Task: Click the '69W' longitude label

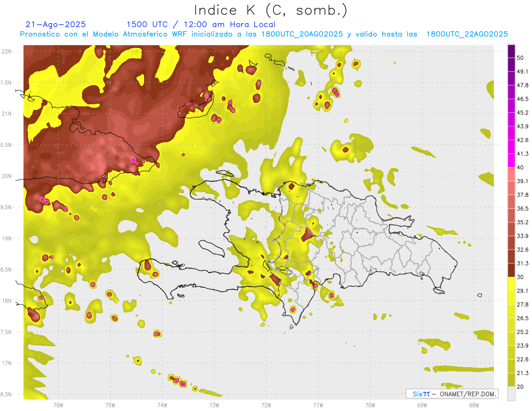Action: 422,405
